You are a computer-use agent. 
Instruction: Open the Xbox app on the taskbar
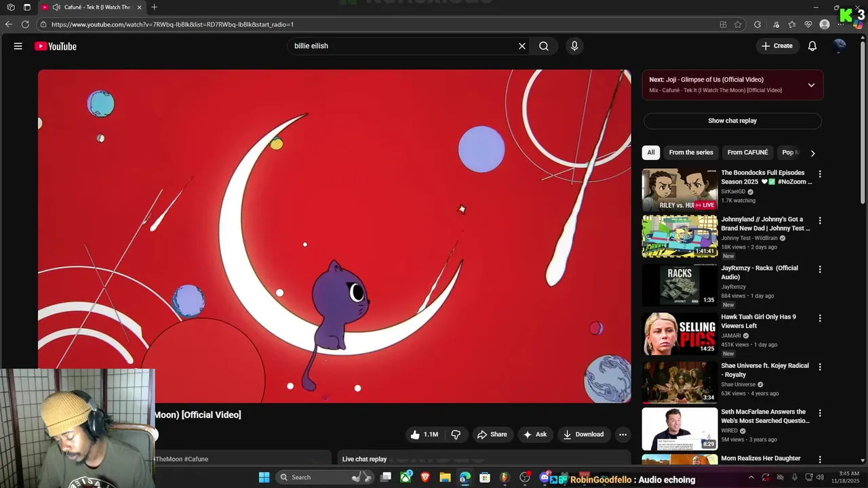coord(406,477)
